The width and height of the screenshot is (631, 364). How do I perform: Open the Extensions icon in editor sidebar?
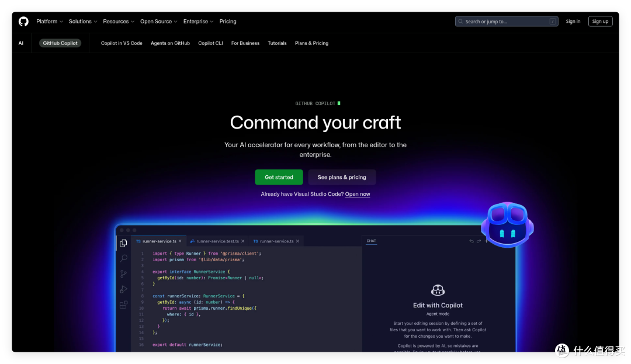click(123, 304)
